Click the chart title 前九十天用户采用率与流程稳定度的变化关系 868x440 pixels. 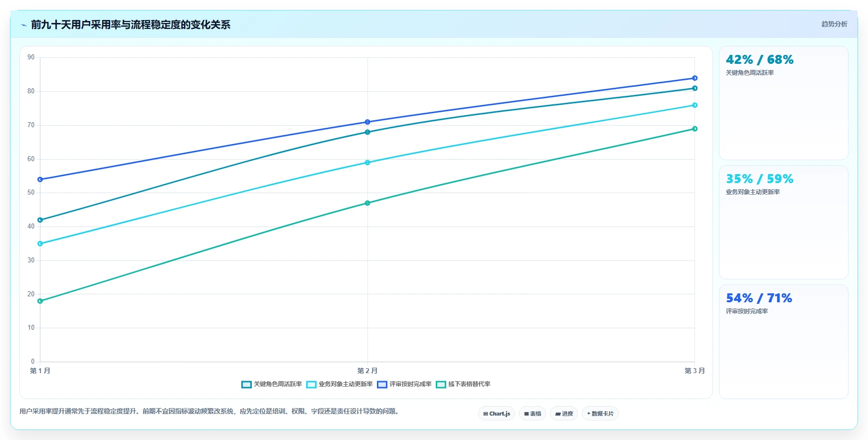[131, 25]
